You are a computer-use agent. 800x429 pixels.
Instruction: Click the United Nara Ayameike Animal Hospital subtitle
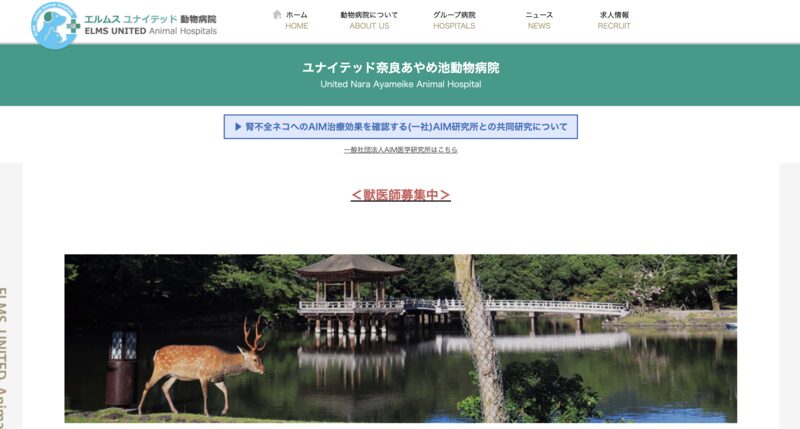pyautogui.click(x=401, y=84)
